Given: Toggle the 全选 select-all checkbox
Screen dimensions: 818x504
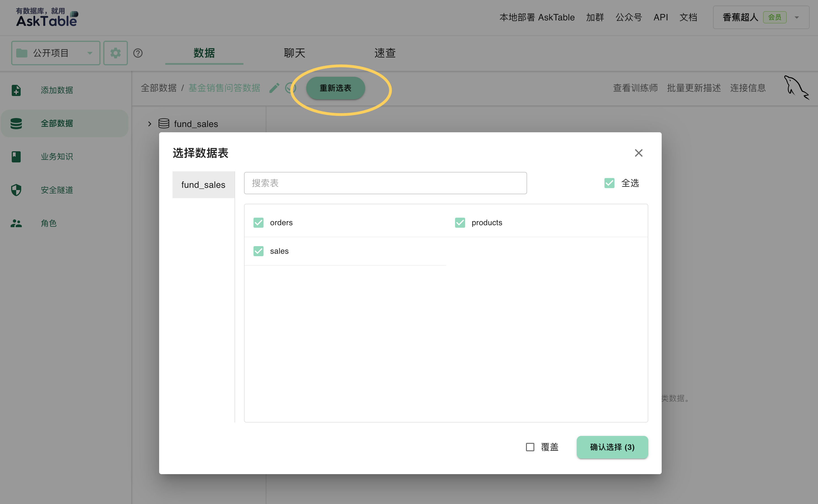Looking at the screenshot, I should pos(609,183).
